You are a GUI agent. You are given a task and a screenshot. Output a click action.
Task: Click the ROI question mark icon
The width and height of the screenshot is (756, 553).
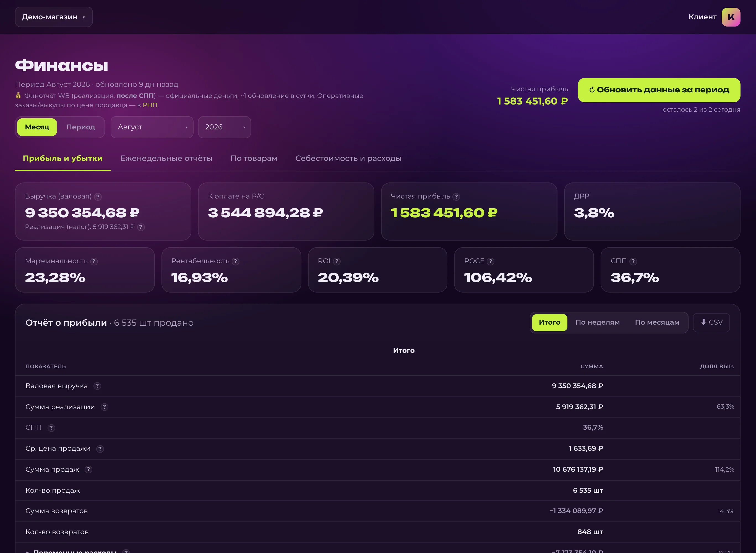pos(337,262)
